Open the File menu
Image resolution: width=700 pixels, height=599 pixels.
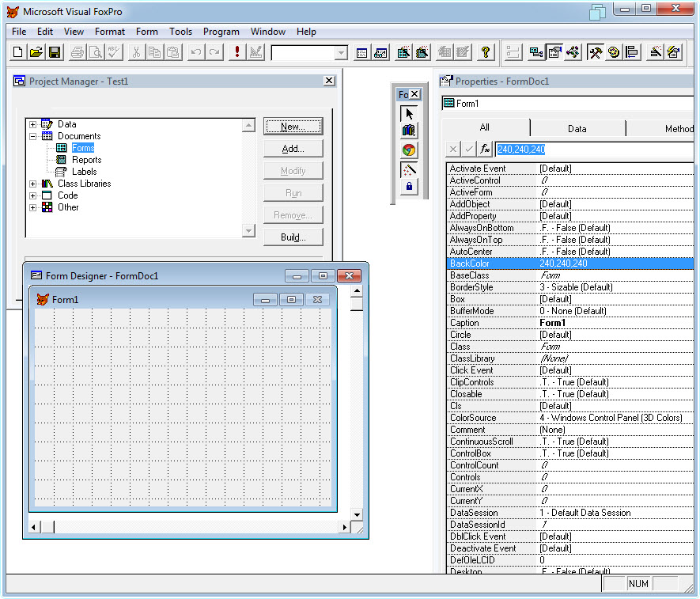19,32
